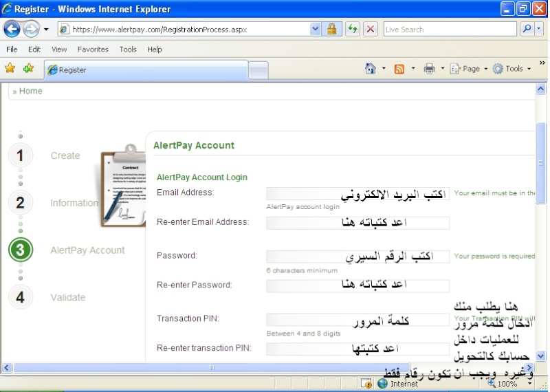550x392 pixels.
Task: Click the Email Address field
Action: coord(357,194)
